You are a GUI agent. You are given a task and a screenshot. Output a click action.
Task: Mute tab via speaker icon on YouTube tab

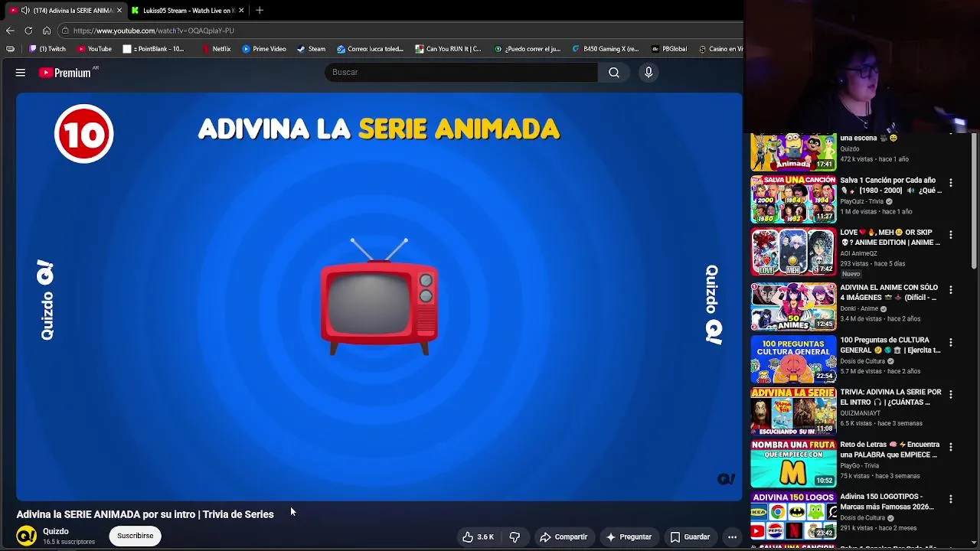coord(25,10)
